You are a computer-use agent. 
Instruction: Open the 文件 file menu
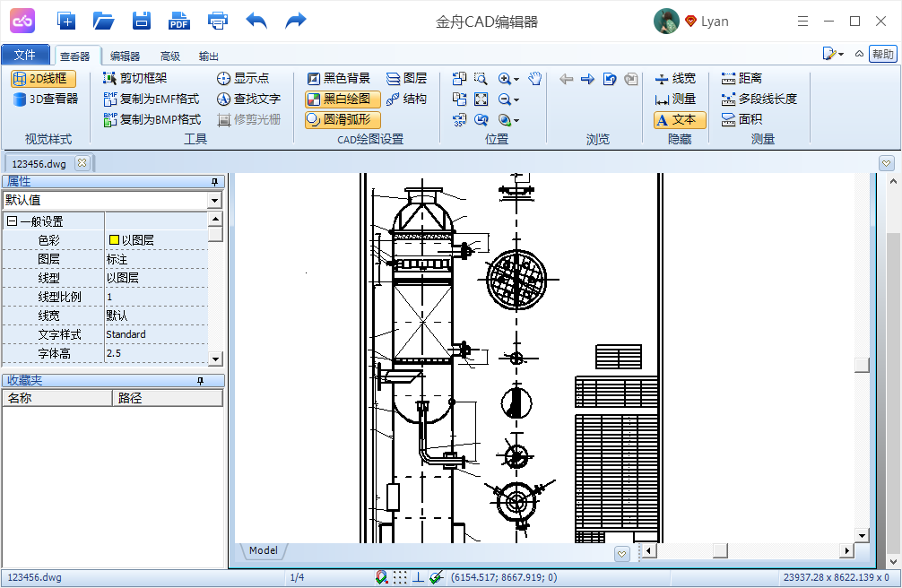pyautogui.click(x=25, y=55)
